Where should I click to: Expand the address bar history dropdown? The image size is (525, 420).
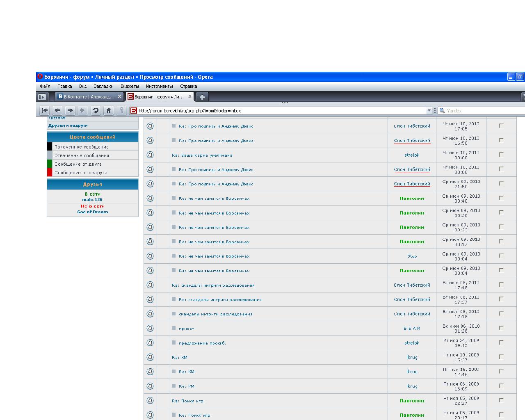point(429,110)
